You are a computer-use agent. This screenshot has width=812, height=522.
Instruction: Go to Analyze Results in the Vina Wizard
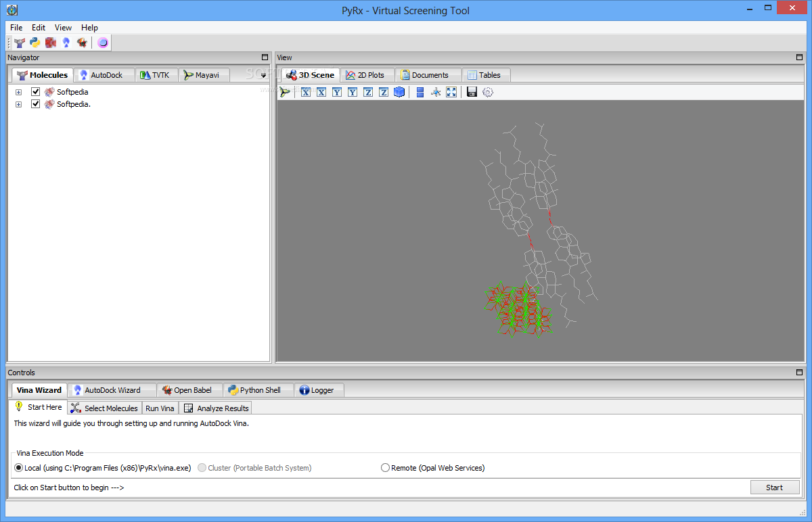(216, 407)
